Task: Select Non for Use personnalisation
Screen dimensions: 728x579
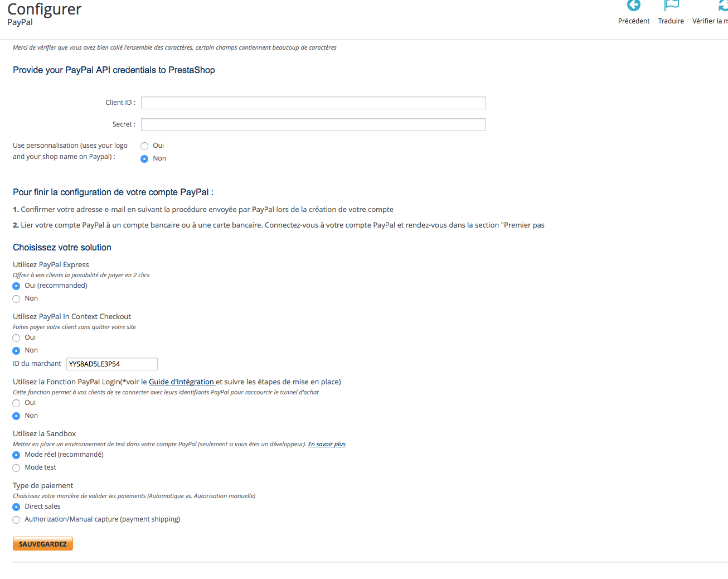Action: tap(144, 159)
